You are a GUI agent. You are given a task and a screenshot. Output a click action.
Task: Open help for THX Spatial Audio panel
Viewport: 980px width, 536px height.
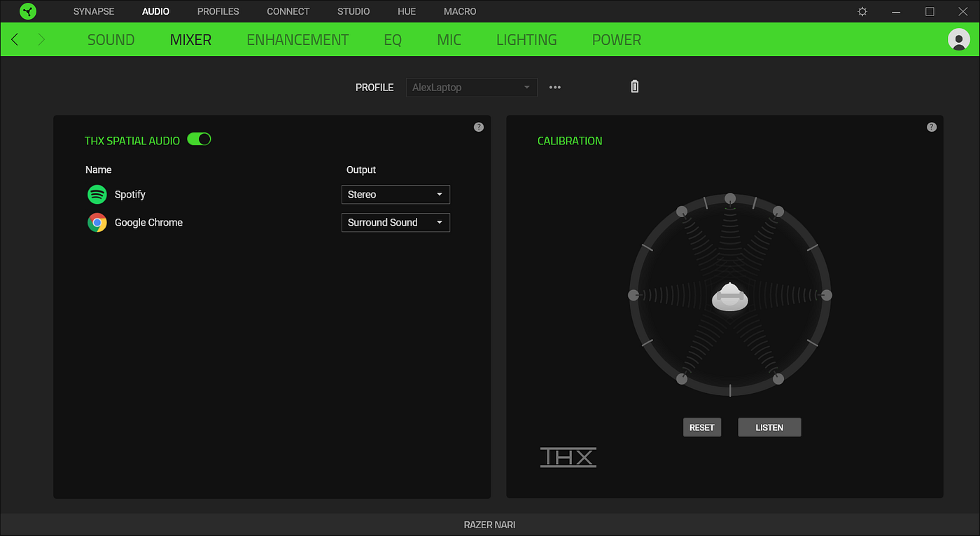[479, 127]
